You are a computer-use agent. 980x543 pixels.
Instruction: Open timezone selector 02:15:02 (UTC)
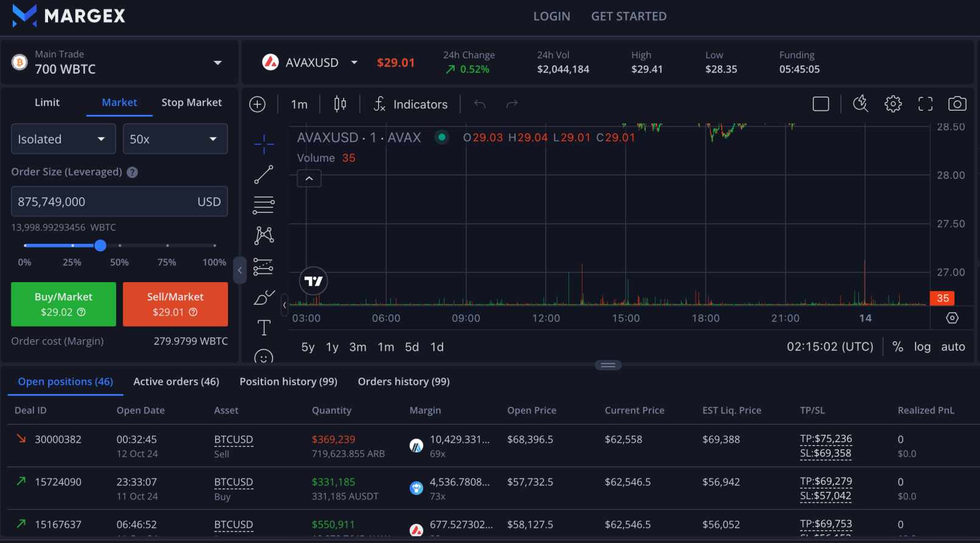tap(830, 347)
